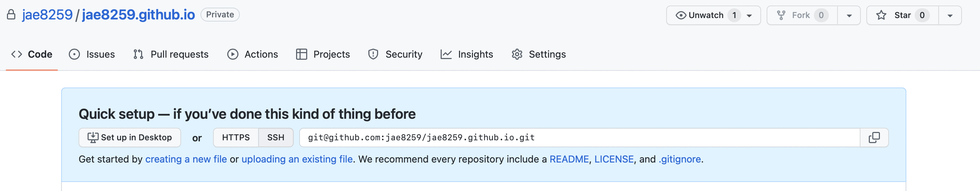Expand the Star lists dropdown arrow
The height and width of the screenshot is (191, 980).
pos(950,16)
